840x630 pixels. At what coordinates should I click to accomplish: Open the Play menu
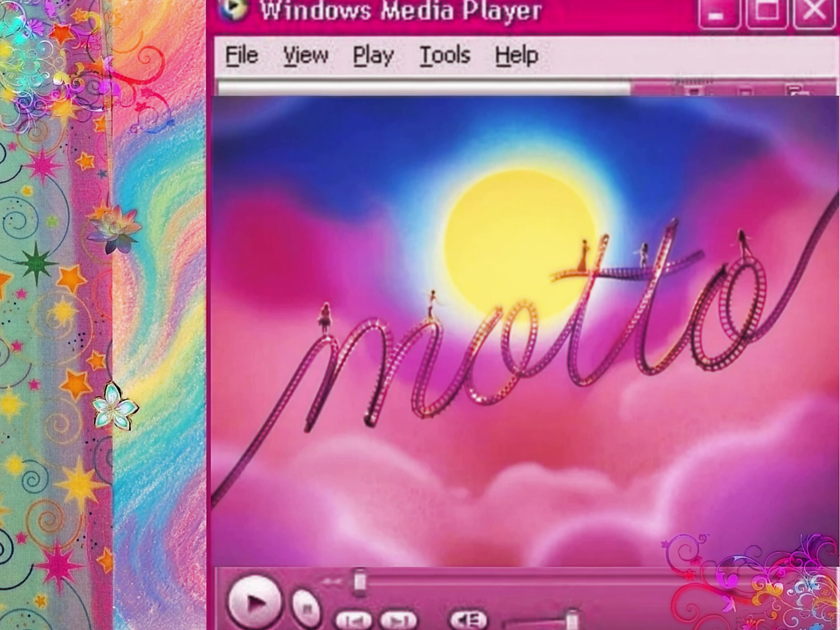[x=373, y=56]
